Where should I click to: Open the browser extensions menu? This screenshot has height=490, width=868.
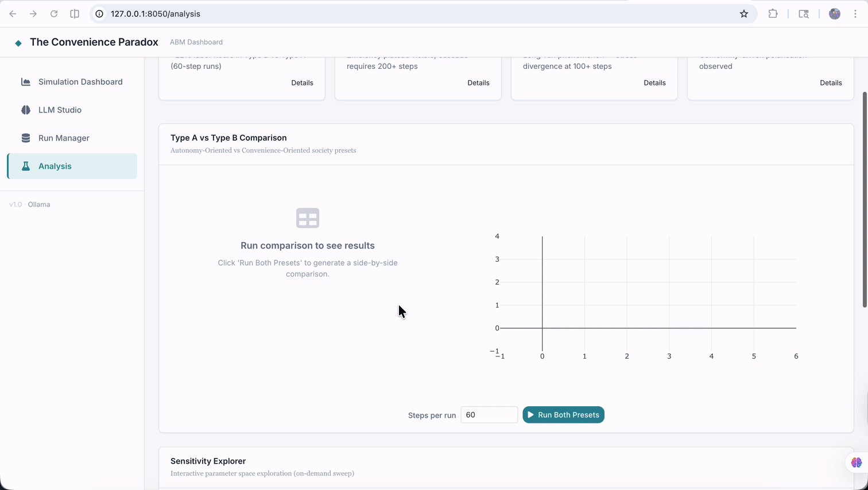coord(773,14)
